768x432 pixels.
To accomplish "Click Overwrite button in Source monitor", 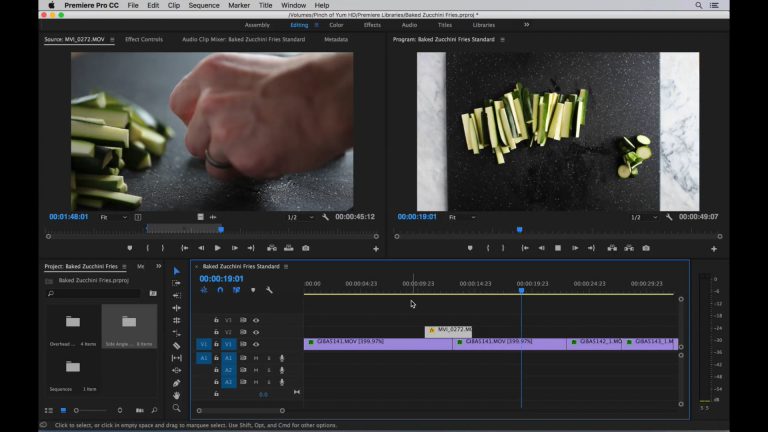I will 288,248.
